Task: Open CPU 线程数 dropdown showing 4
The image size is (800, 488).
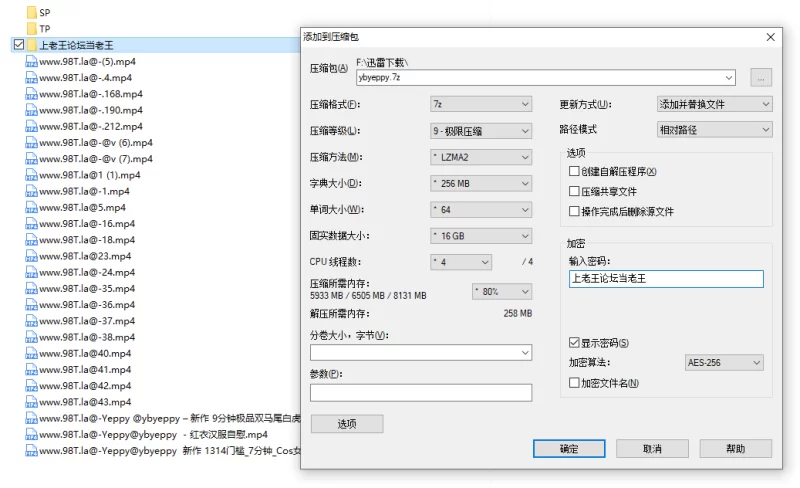Action: [x=461, y=262]
